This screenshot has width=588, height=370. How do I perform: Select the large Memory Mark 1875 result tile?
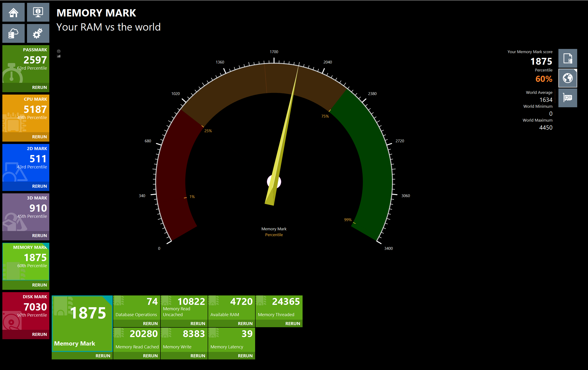82,323
